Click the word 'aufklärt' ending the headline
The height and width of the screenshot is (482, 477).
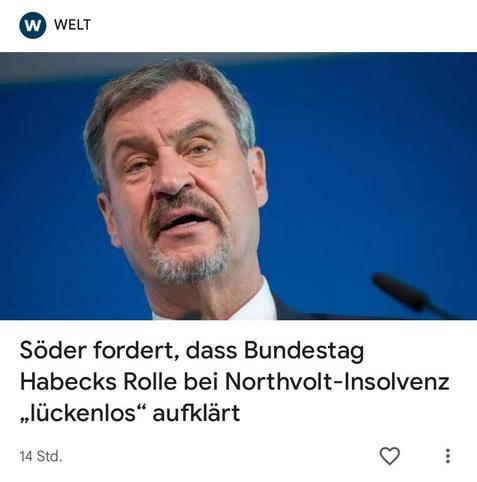click(x=196, y=413)
